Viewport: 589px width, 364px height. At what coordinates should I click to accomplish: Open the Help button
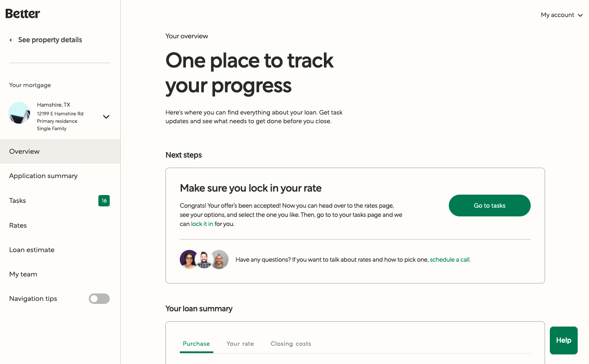564,340
